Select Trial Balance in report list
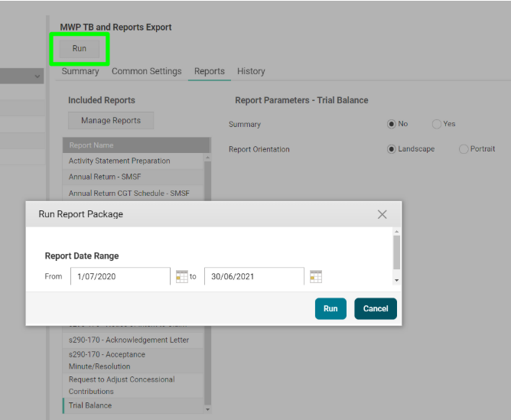Image resolution: width=511 pixels, height=420 pixels. click(90, 405)
